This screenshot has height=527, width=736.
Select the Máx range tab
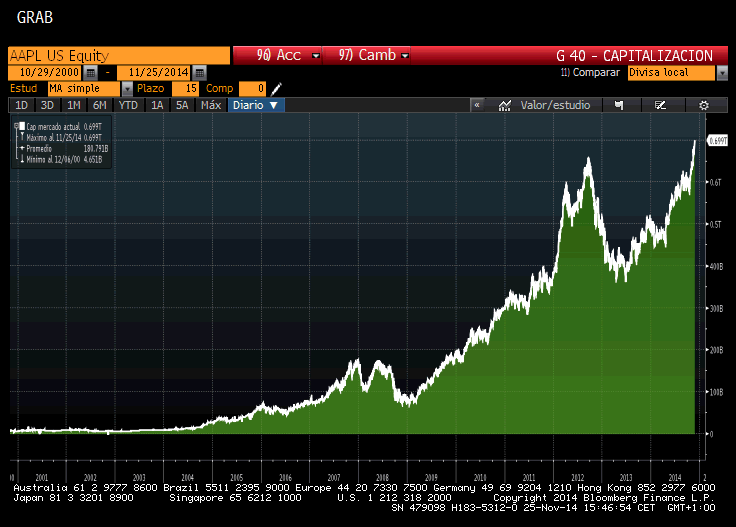tap(211, 105)
